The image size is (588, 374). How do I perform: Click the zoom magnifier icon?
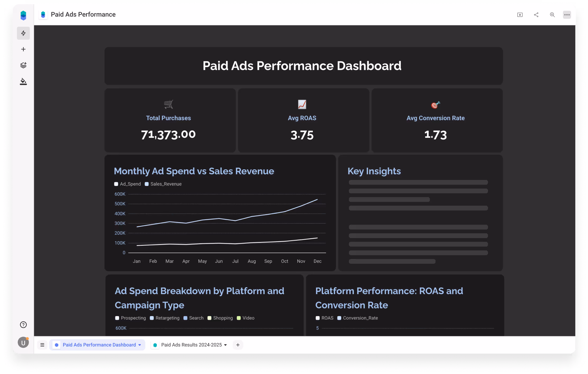552,15
